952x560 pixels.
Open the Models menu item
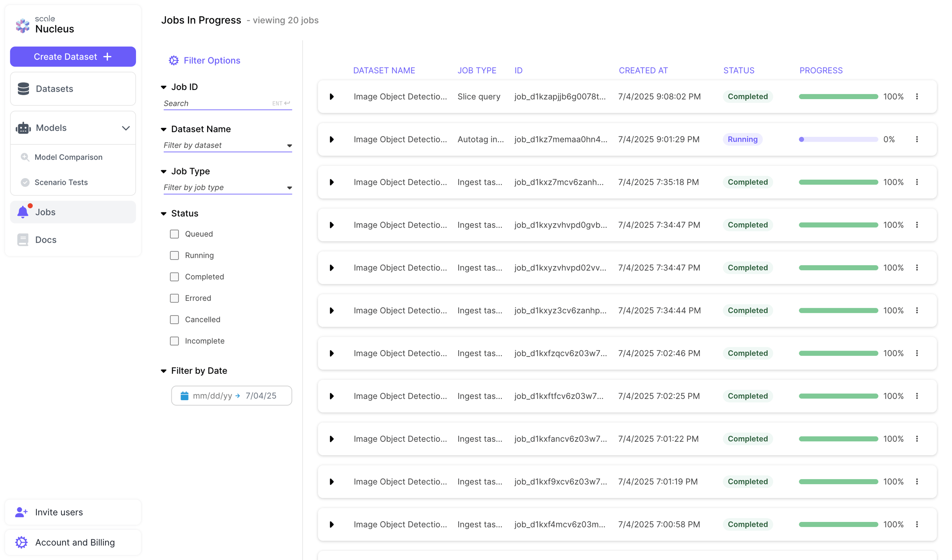(x=73, y=128)
